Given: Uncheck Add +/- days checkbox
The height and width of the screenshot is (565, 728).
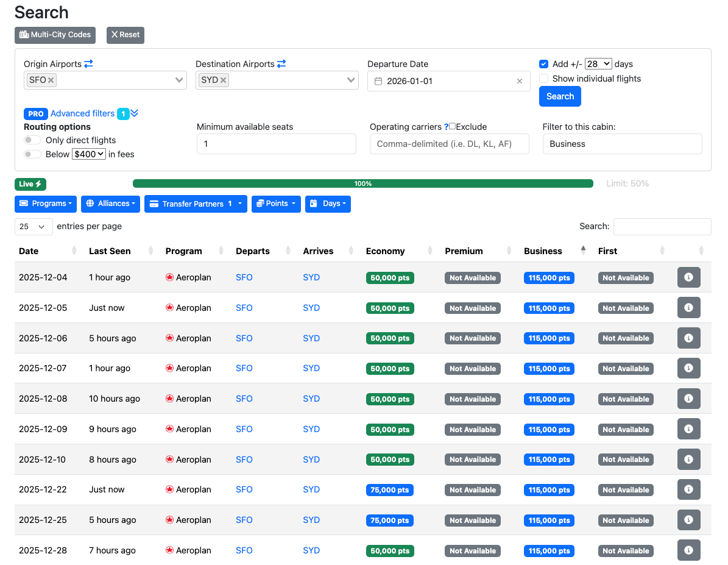Looking at the screenshot, I should 543,64.
